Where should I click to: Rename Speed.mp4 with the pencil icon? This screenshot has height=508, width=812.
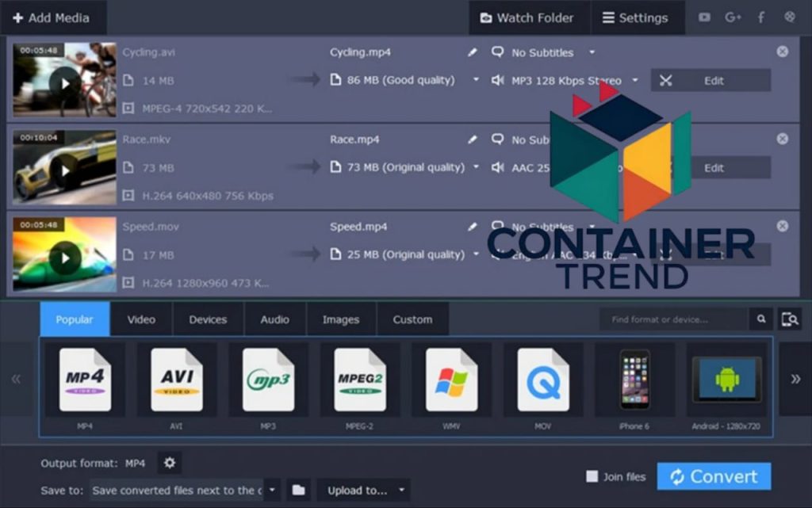(473, 227)
